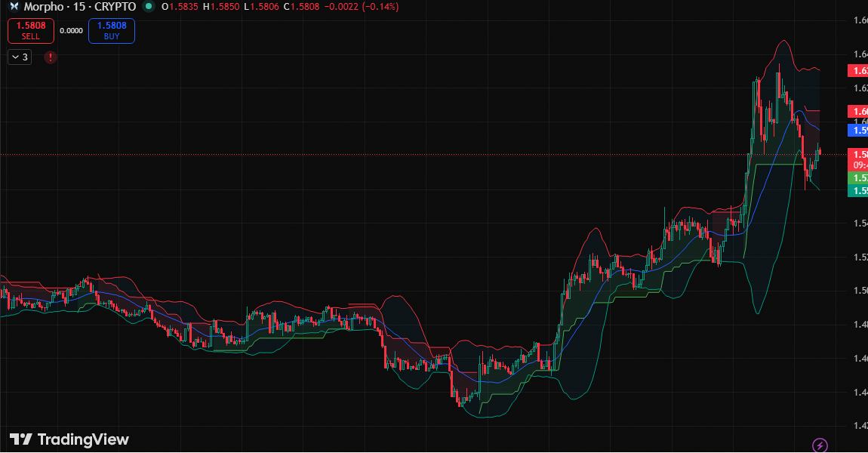Click the high value H1.5850

(x=221, y=7)
